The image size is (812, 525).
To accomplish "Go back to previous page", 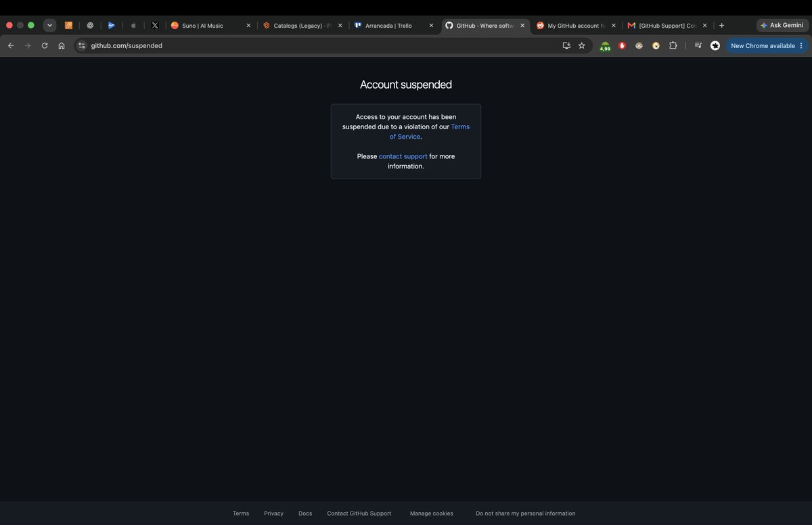I will [11, 45].
